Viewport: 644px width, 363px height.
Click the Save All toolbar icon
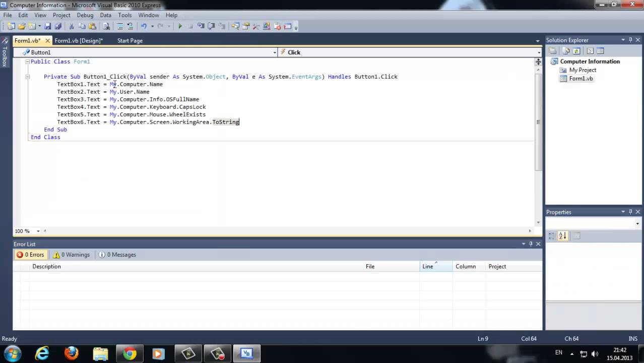click(x=57, y=26)
